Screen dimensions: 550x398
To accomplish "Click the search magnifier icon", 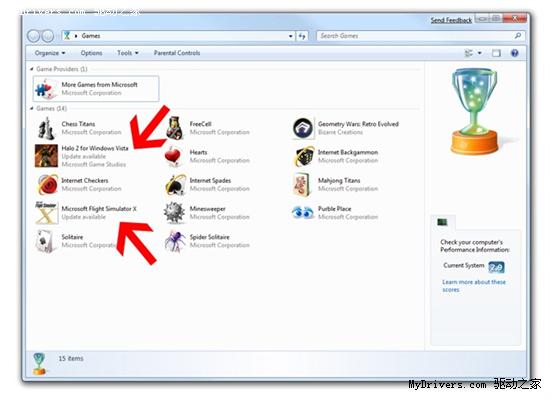I will click(x=518, y=35).
